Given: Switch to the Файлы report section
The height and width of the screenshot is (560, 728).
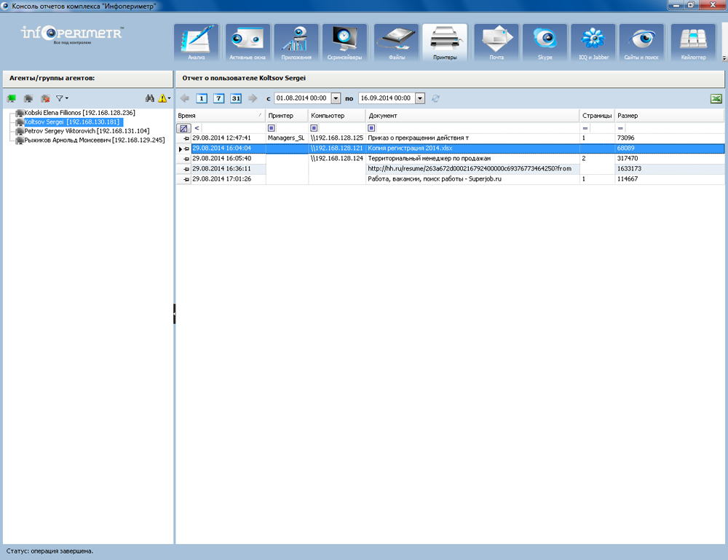Looking at the screenshot, I should pyautogui.click(x=396, y=42).
